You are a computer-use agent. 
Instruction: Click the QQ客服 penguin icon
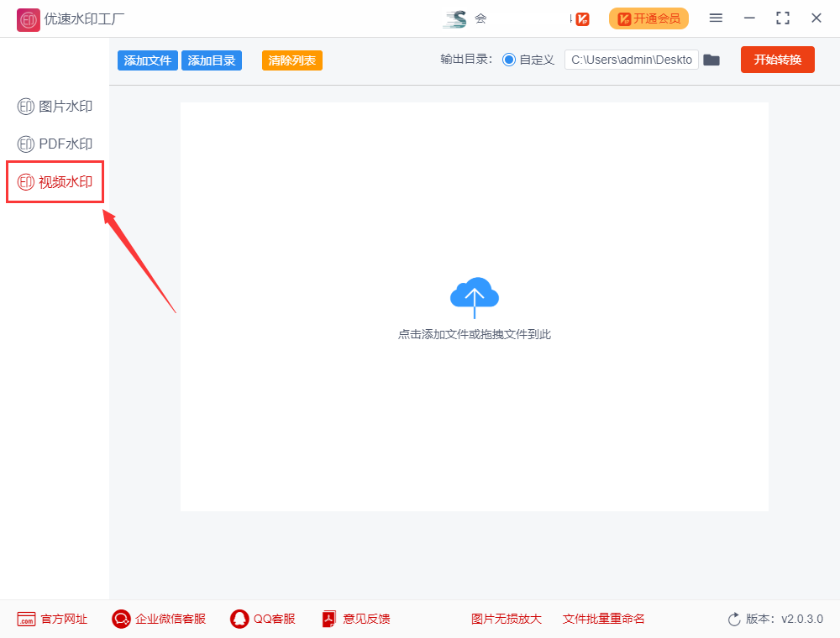coord(238,619)
